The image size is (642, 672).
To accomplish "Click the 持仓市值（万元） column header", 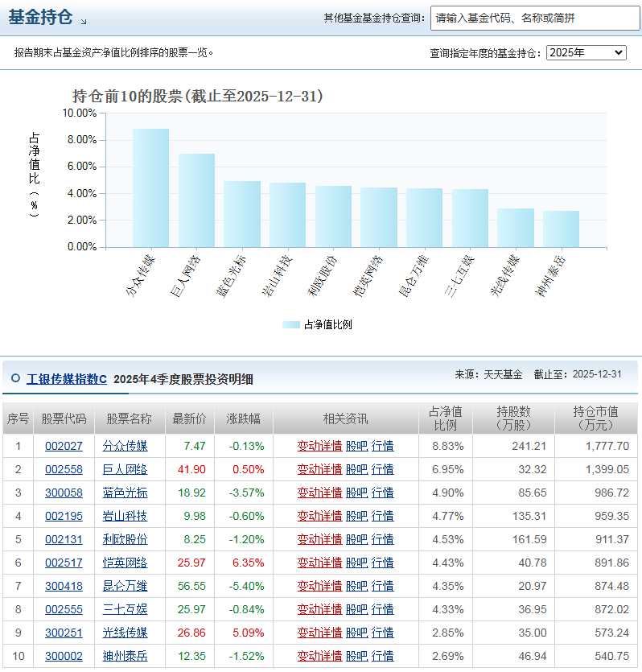I will click(596, 418).
